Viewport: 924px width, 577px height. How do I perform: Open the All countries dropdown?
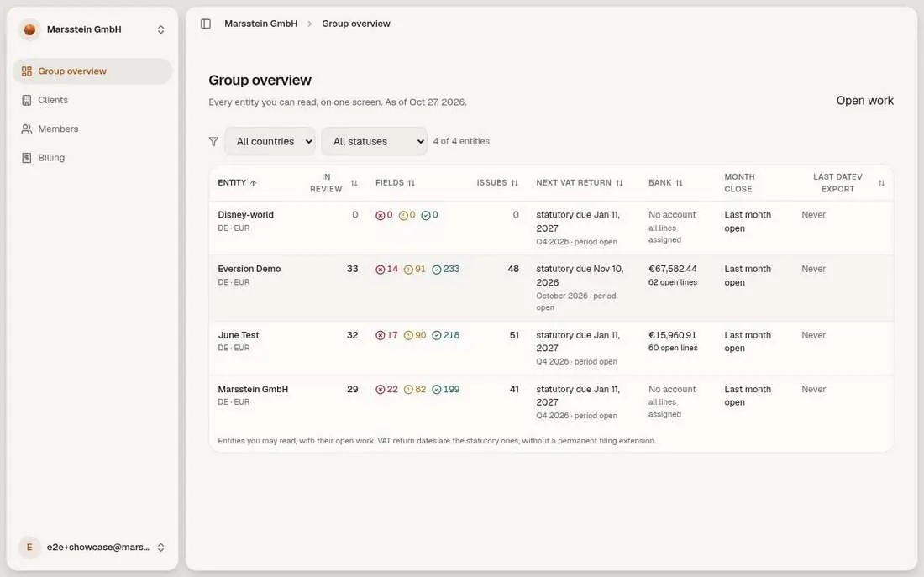point(270,141)
